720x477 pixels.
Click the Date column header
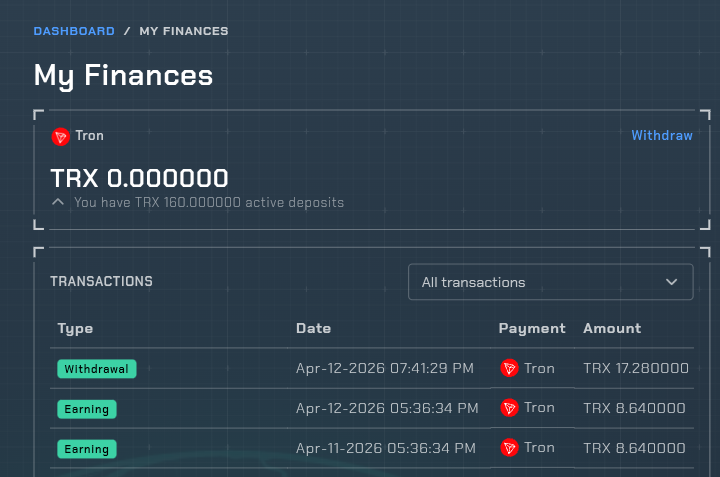coord(314,328)
